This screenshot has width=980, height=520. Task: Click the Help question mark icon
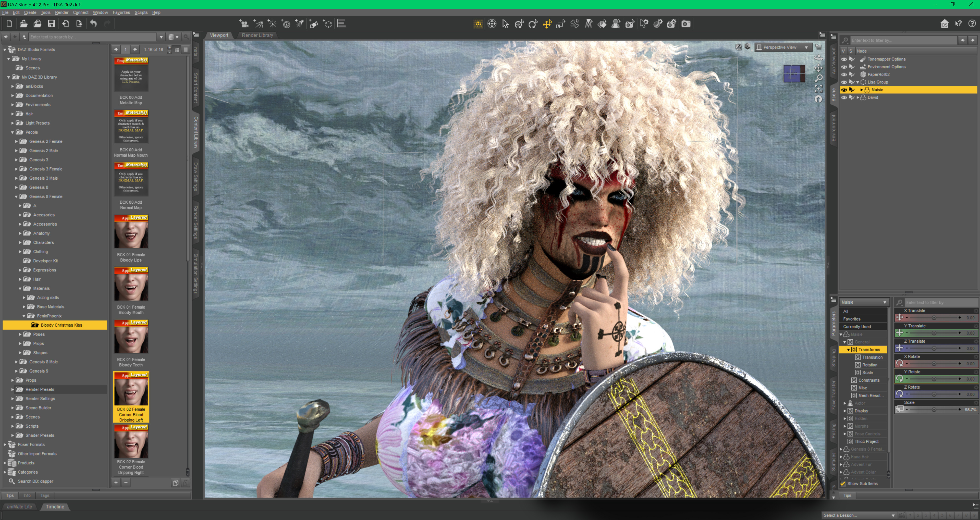point(972,24)
